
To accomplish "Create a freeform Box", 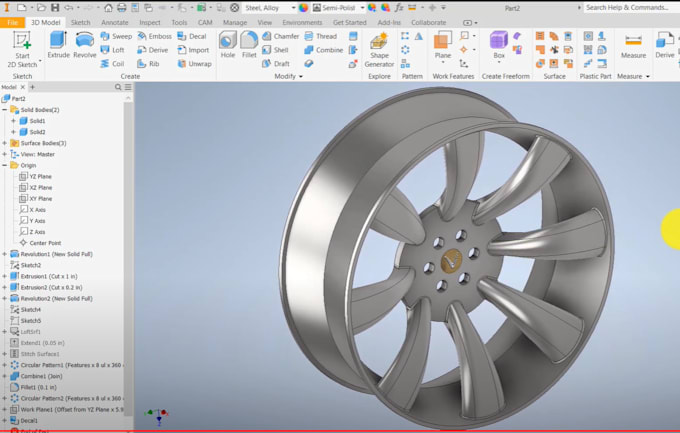I will [499, 45].
